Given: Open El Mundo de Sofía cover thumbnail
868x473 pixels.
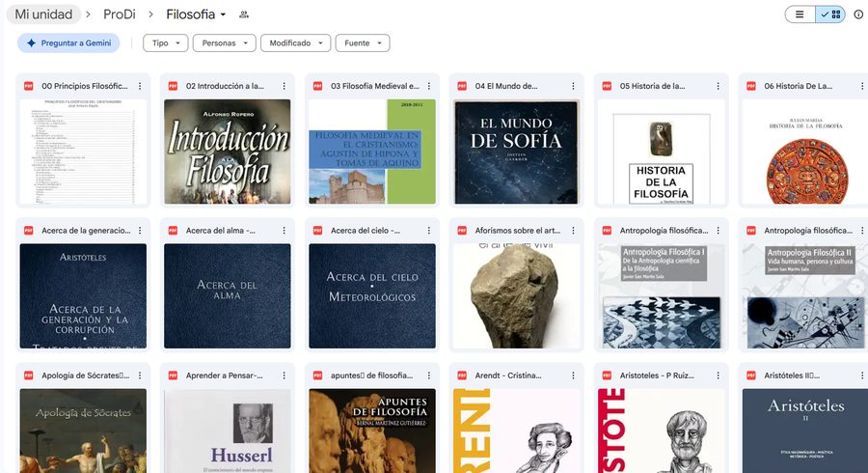Looking at the screenshot, I should [517, 152].
